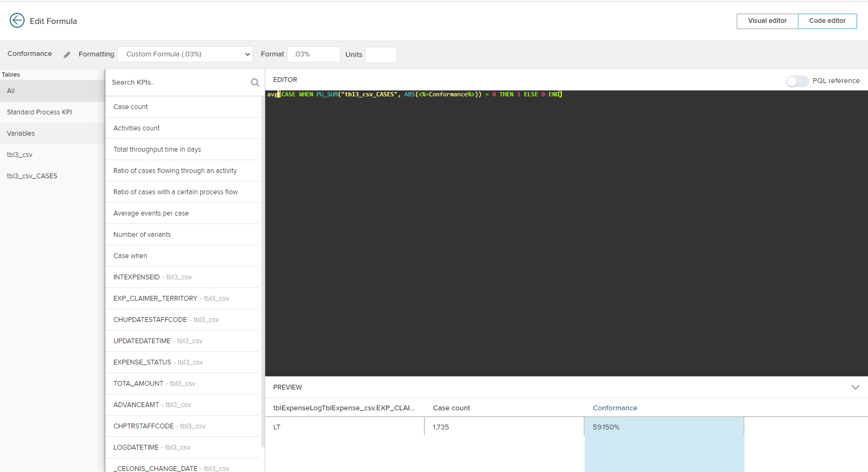Focus the Search KPIs field
The width and height of the screenshot is (868, 472).
[178, 82]
